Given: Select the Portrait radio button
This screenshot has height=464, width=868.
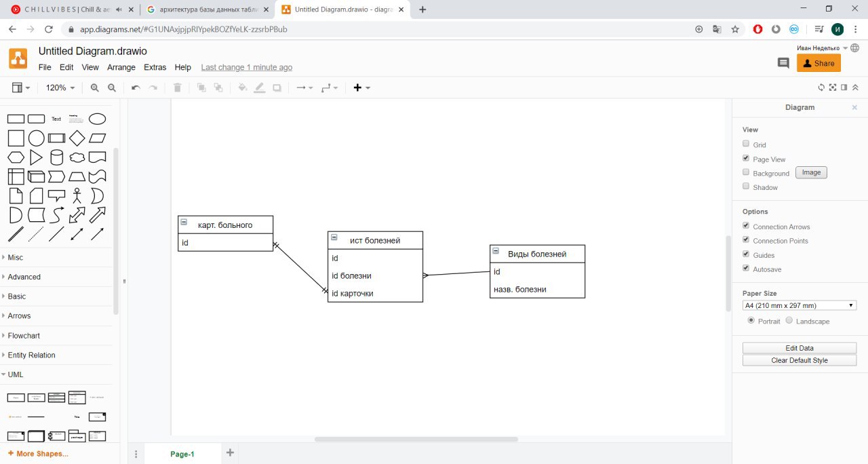Looking at the screenshot, I should (x=751, y=320).
